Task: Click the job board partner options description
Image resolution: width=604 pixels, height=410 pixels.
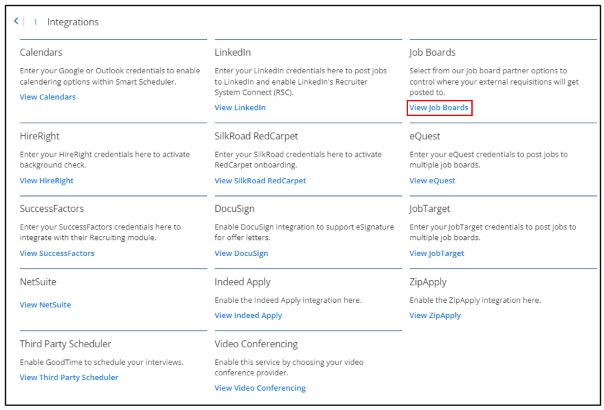Action: [494, 82]
